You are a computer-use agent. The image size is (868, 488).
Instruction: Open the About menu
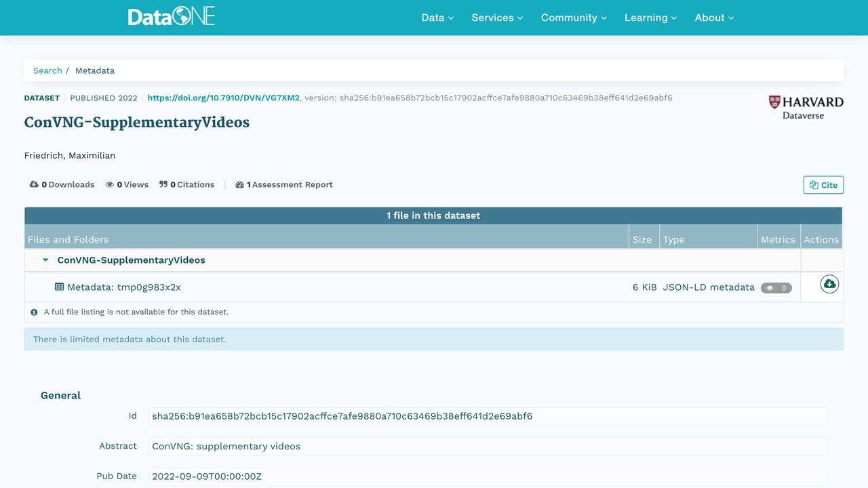coord(714,18)
